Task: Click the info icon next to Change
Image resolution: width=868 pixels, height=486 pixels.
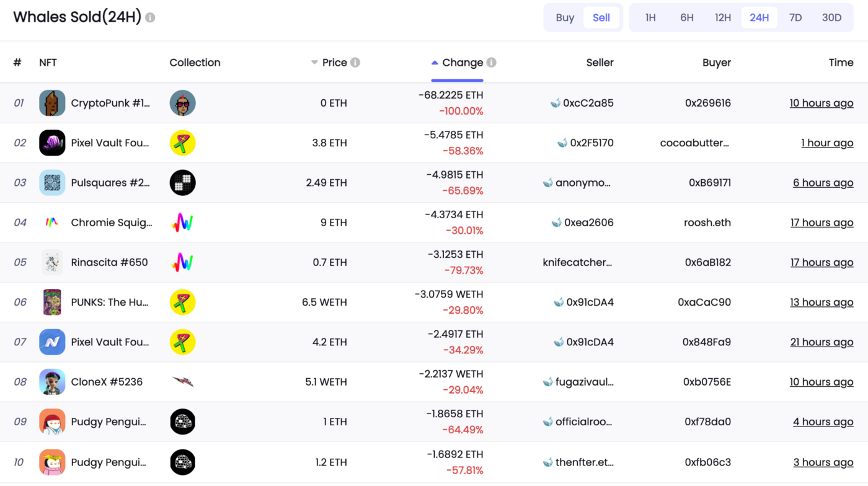Action: 491,63
